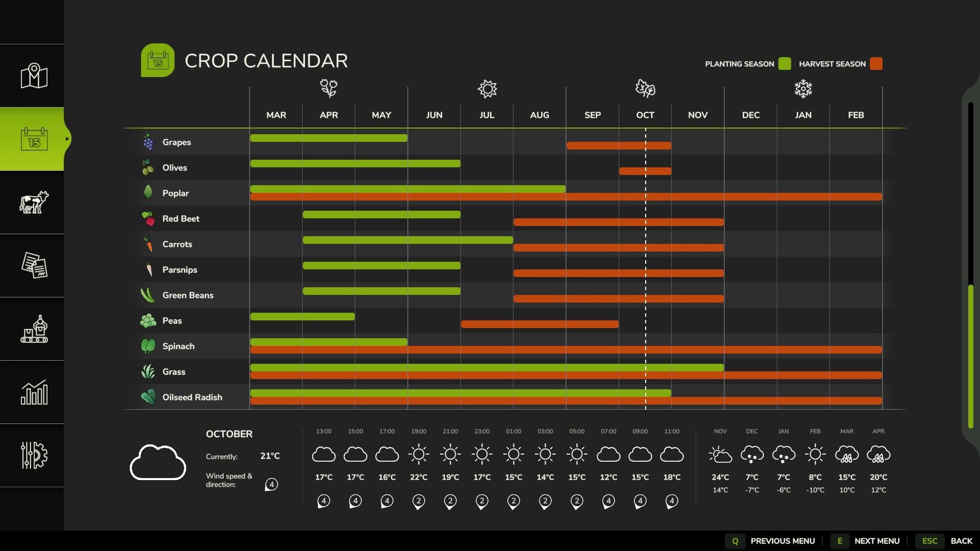Viewport: 980px width, 551px height.
Task: Select the calendar icon in sidebar
Action: [x=34, y=139]
